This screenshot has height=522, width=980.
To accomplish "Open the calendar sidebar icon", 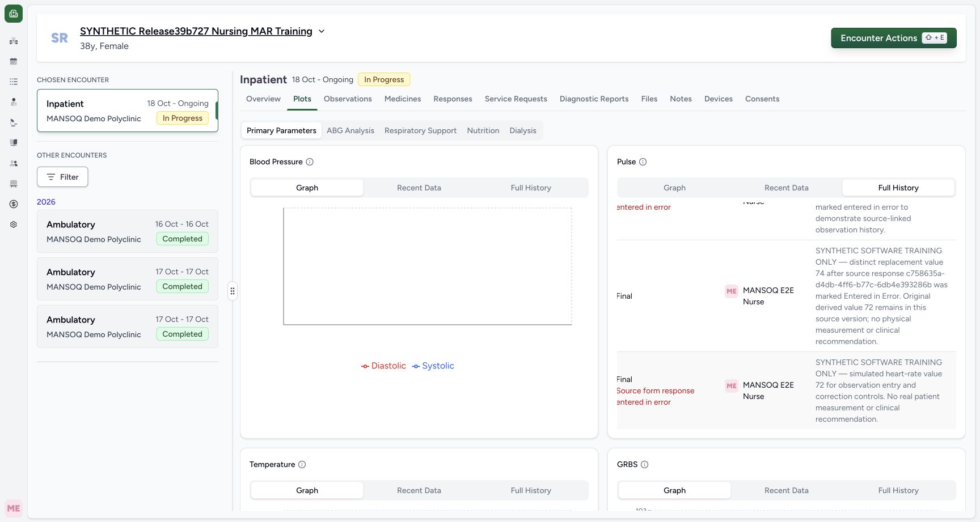I will (14, 61).
